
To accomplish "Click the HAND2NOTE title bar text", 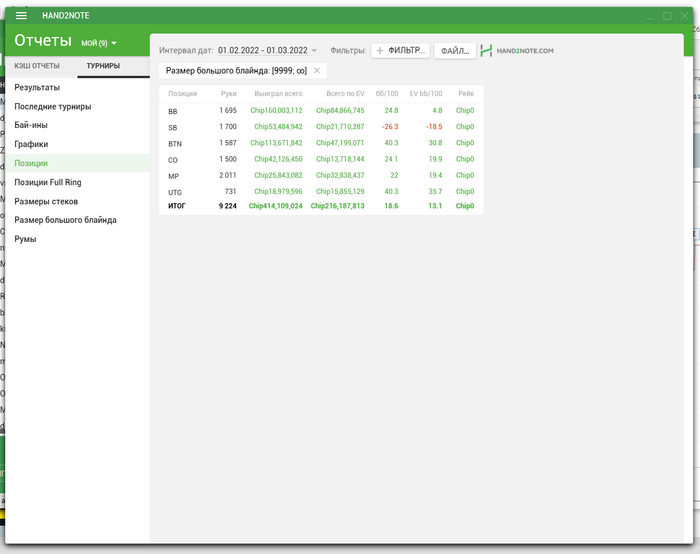I will click(66, 16).
